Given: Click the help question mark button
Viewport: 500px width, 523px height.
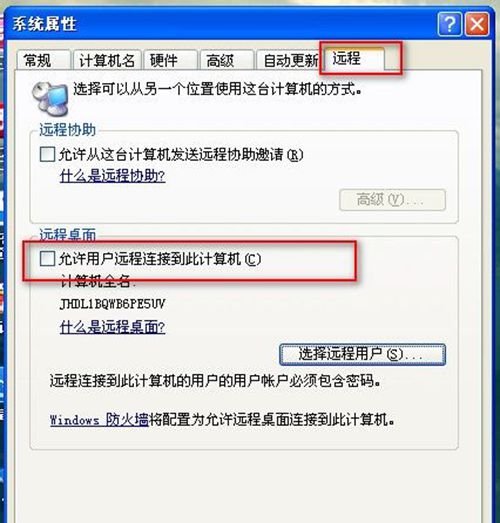Looking at the screenshot, I should [x=449, y=24].
